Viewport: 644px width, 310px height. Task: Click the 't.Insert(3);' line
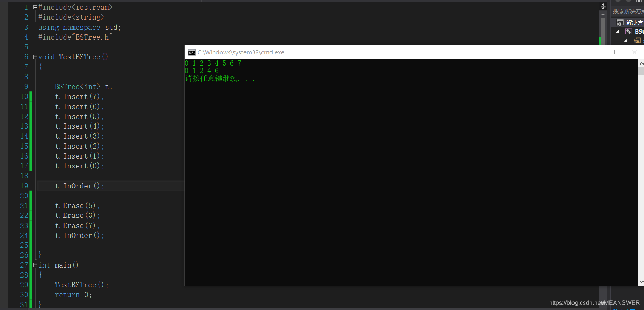pos(79,136)
